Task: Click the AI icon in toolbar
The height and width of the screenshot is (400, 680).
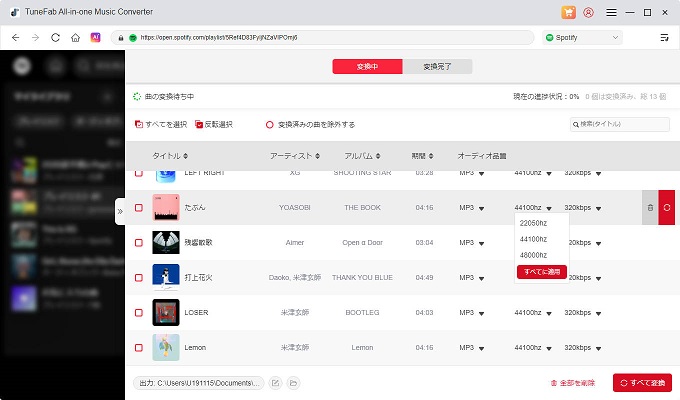Action: coord(95,37)
